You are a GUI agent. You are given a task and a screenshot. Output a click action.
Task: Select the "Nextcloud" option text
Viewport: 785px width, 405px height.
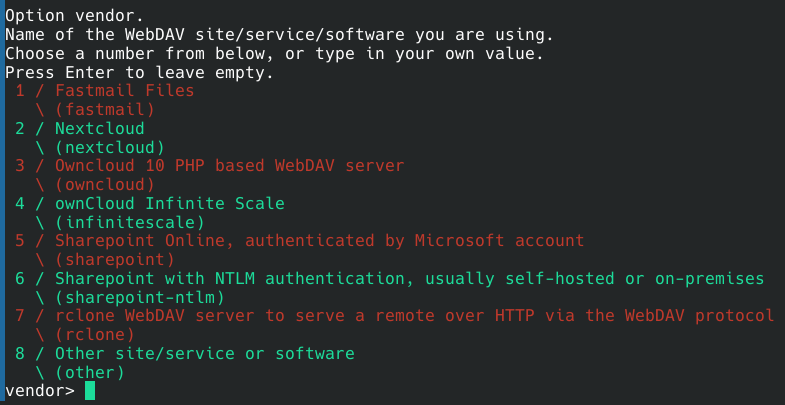(x=99, y=129)
